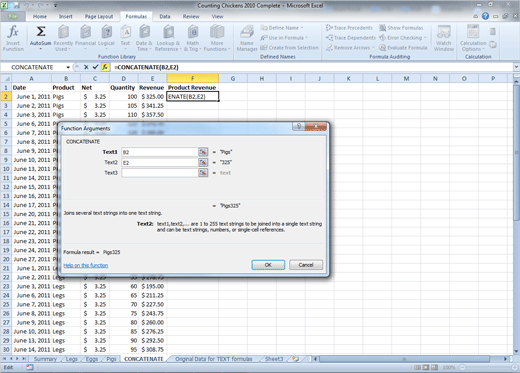The height and width of the screenshot is (373, 520).
Task: Open the Watch Window
Action: (x=444, y=38)
